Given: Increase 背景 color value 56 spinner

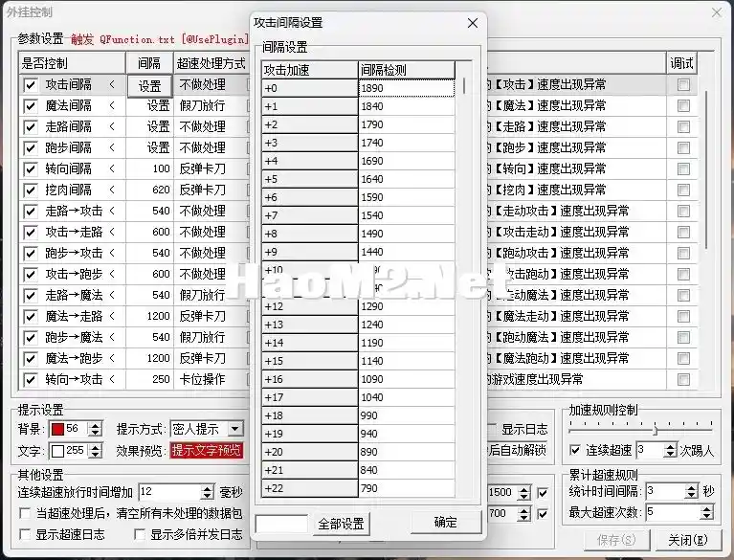Looking at the screenshot, I should pyautogui.click(x=96, y=425).
